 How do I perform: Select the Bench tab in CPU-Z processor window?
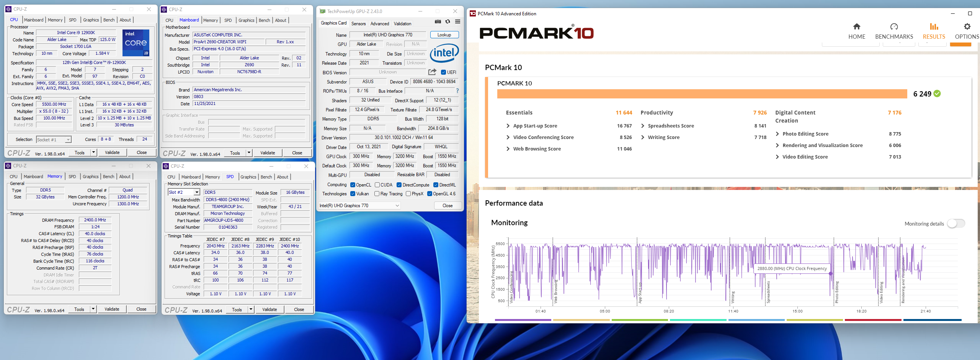109,20
